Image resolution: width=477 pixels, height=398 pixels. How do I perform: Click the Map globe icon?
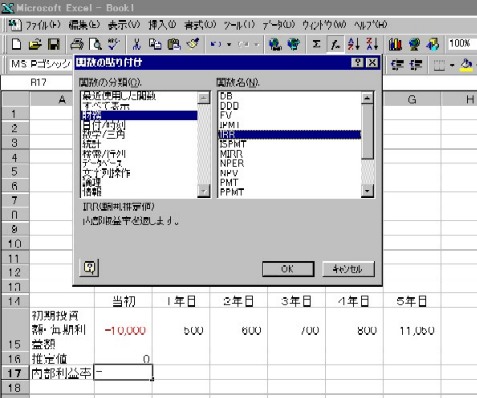(414, 44)
